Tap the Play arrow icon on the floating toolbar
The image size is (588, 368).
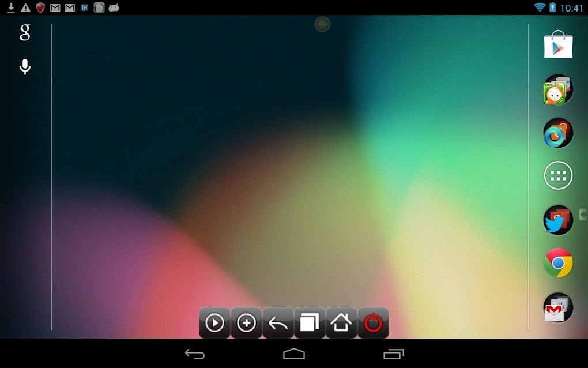click(x=214, y=323)
